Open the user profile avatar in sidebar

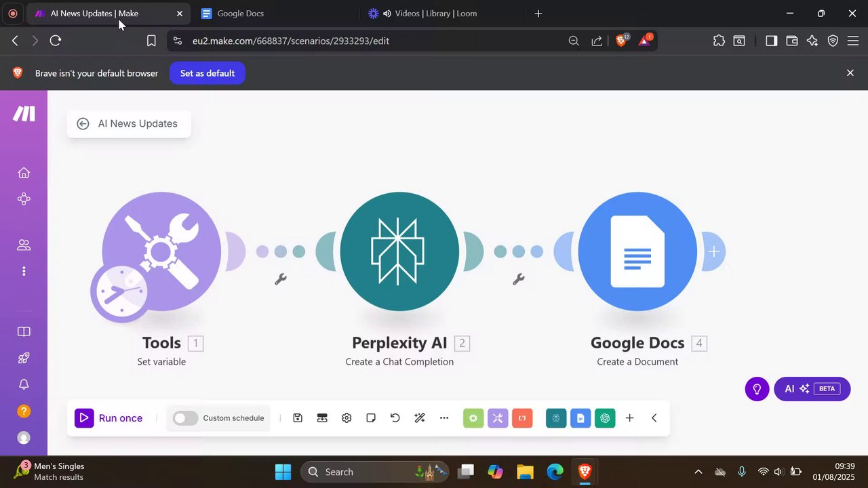(x=24, y=438)
